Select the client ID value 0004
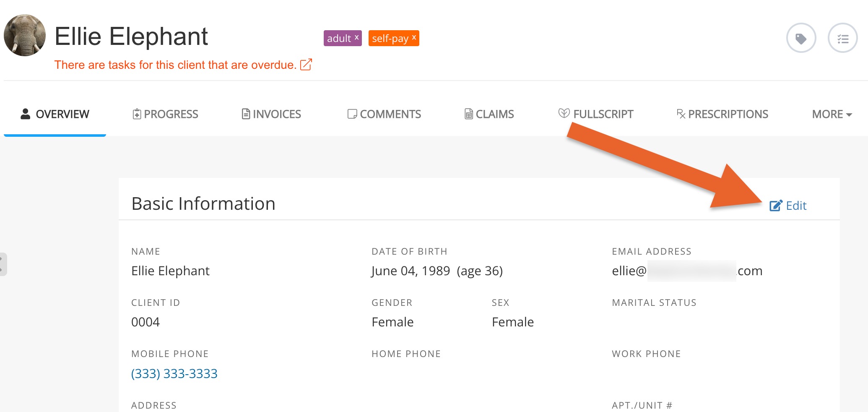The width and height of the screenshot is (868, 412). coord(146,322)
